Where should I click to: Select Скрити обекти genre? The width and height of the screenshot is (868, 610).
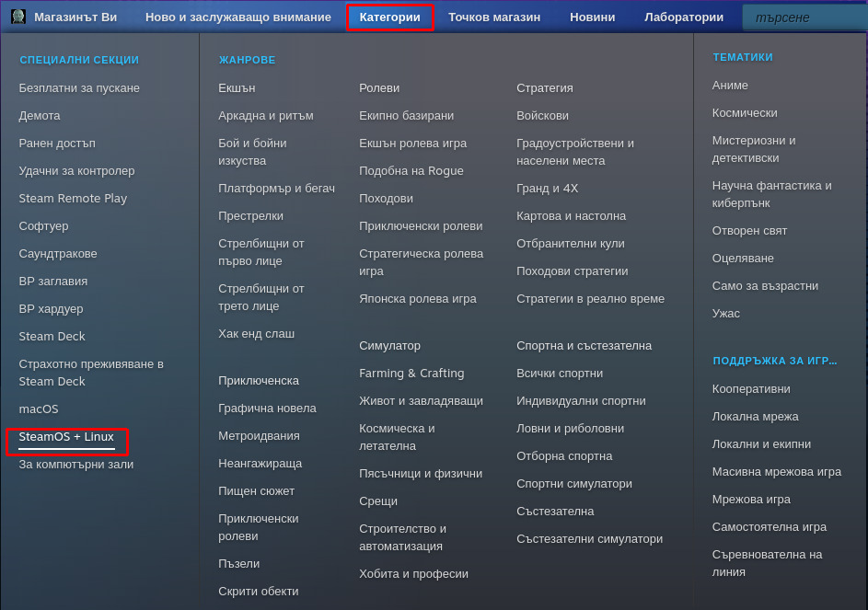(x=259, y=592)
